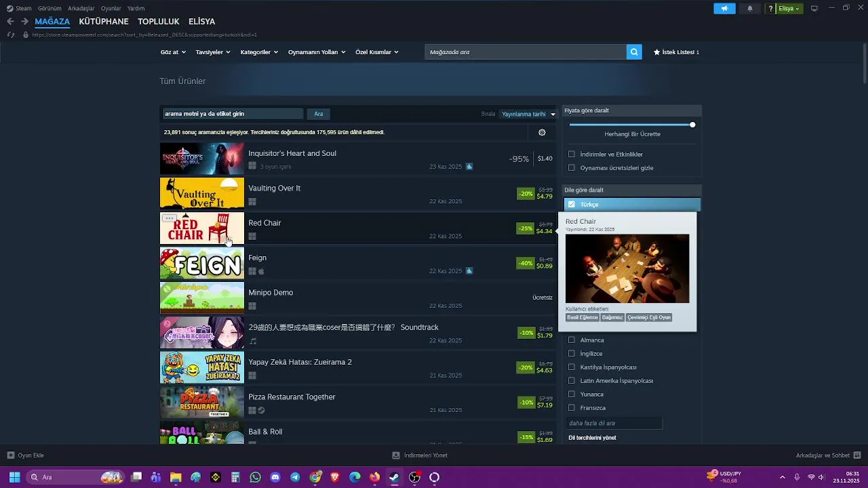The height and width of the screenshot is (488, 868).
Task: Enable the Almanca language checkbox
Action: coord(572,340)
